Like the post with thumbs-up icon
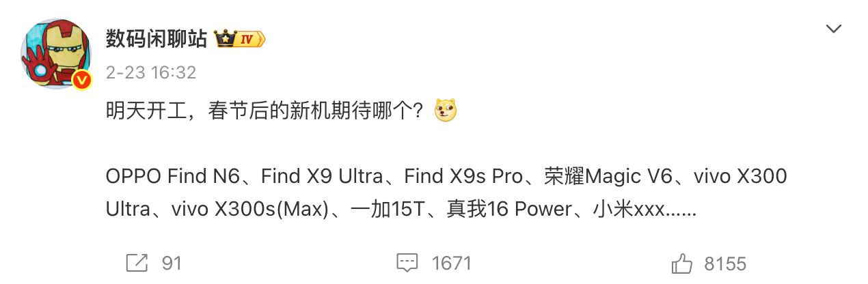The height and width of the screenshot is (284, 868). pyautogui.click(x=681, y=263)
